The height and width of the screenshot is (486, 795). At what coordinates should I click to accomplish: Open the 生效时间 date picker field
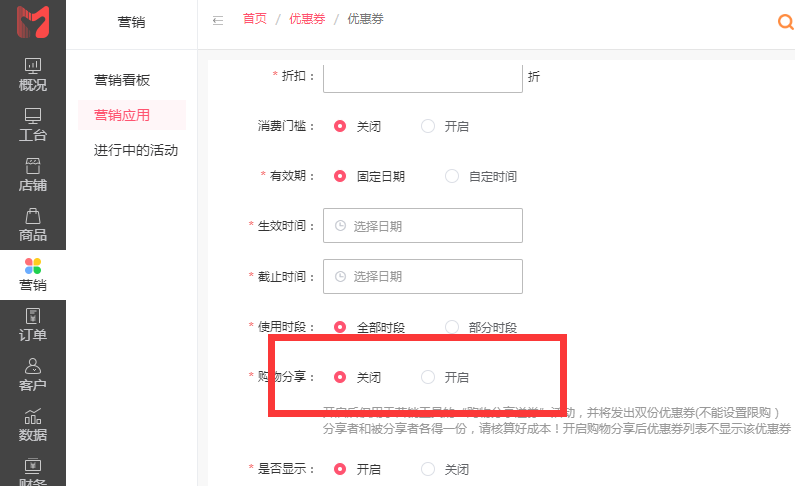coord(423,226)
